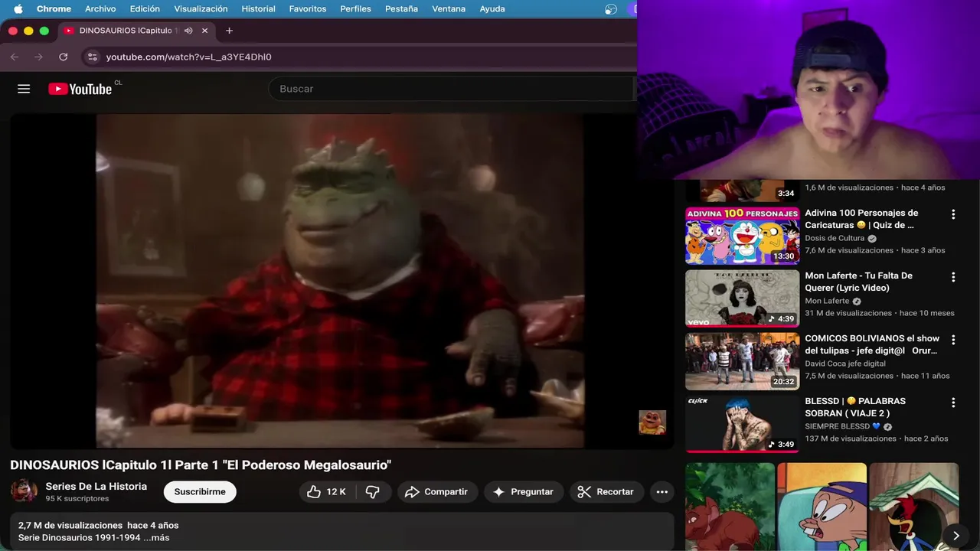
Task: Reload the page in Chrome
Action: pyautogui.click(x=64, y=57)
